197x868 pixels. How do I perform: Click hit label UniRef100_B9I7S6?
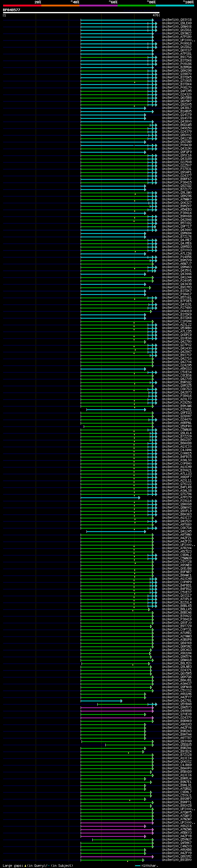click(x=177, y=57)
